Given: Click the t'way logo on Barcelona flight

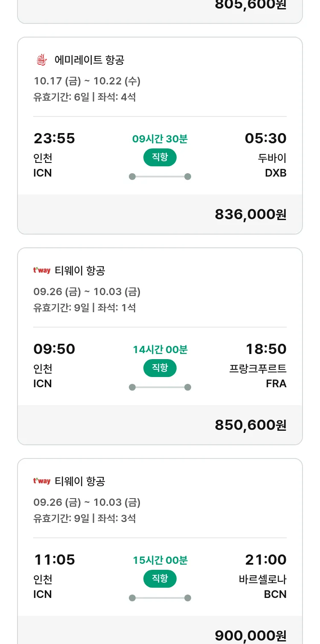Looking at the screenshot, I should tap(42, 481).
